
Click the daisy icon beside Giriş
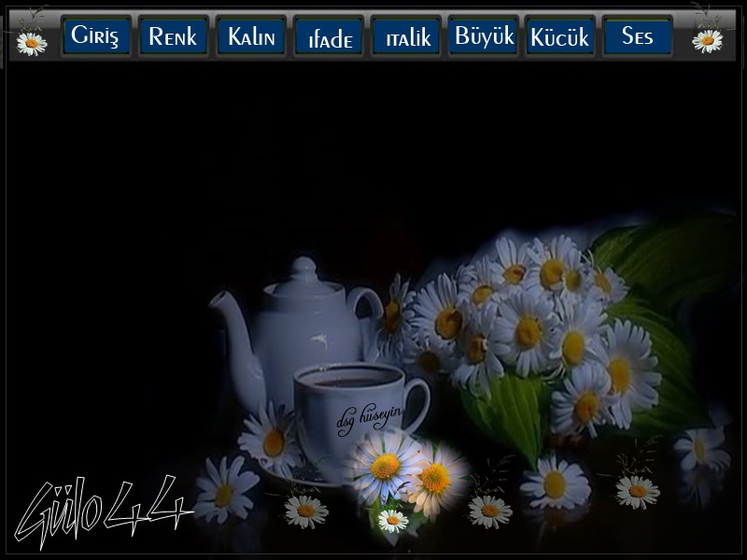point(32,42)
